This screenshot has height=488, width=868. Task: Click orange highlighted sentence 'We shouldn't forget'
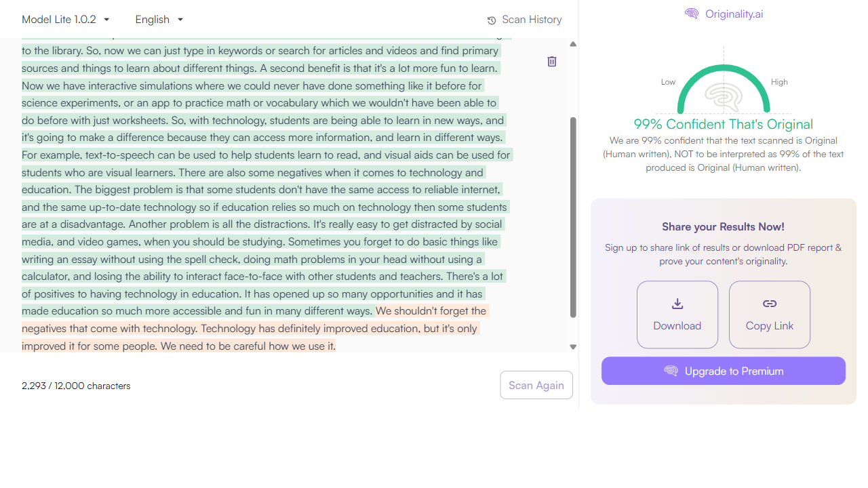coord(431,311)
